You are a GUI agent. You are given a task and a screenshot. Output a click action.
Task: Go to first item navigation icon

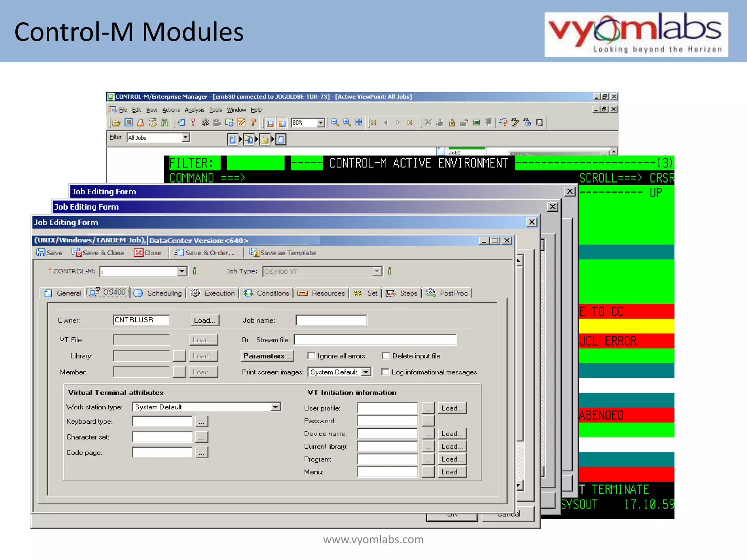point(374,123)
